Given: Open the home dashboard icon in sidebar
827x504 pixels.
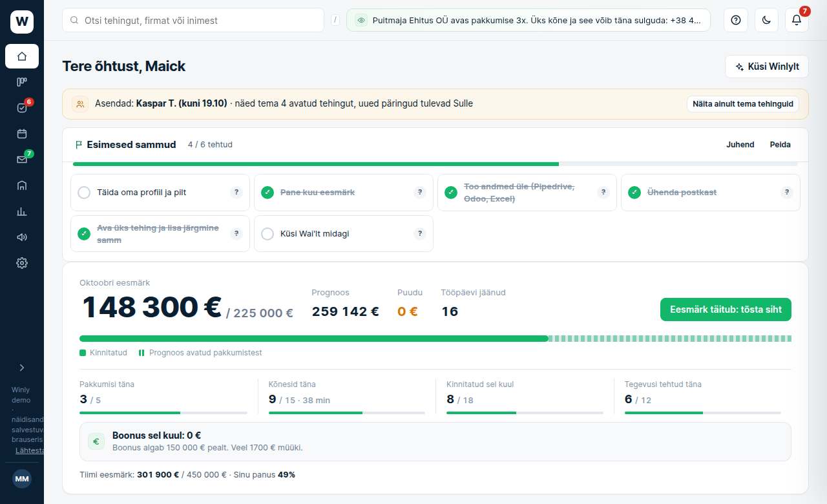Looking at the screenshot, I should (22, 56).
